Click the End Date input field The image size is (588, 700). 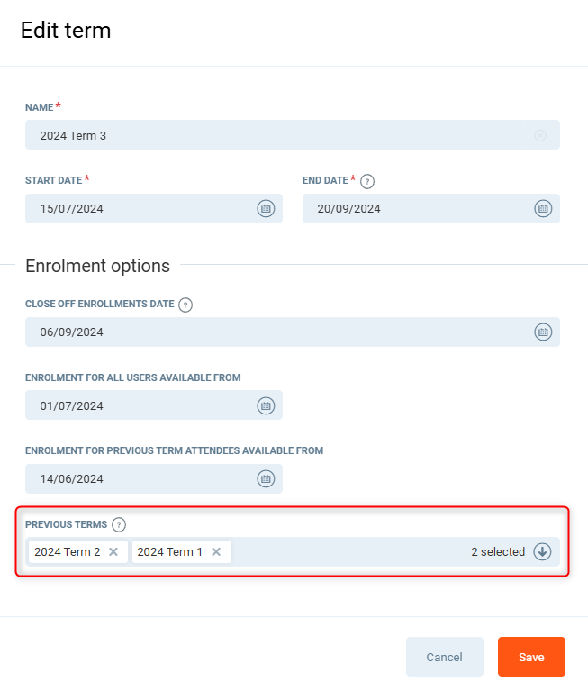[414, 208]
